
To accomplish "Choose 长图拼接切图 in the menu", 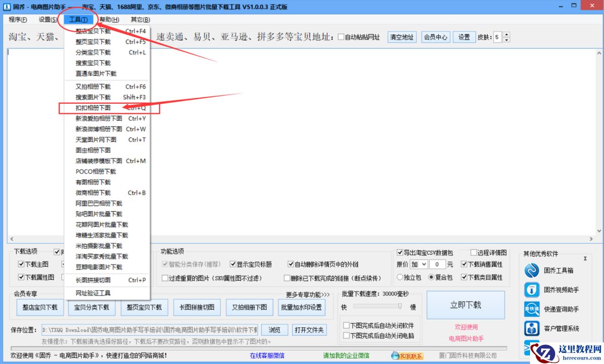I will click(107, 280).
